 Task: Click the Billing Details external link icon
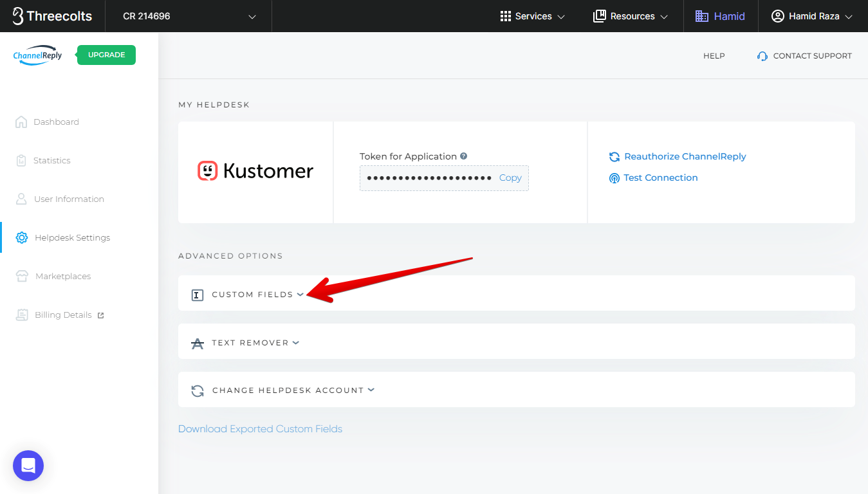coord(100,315)
